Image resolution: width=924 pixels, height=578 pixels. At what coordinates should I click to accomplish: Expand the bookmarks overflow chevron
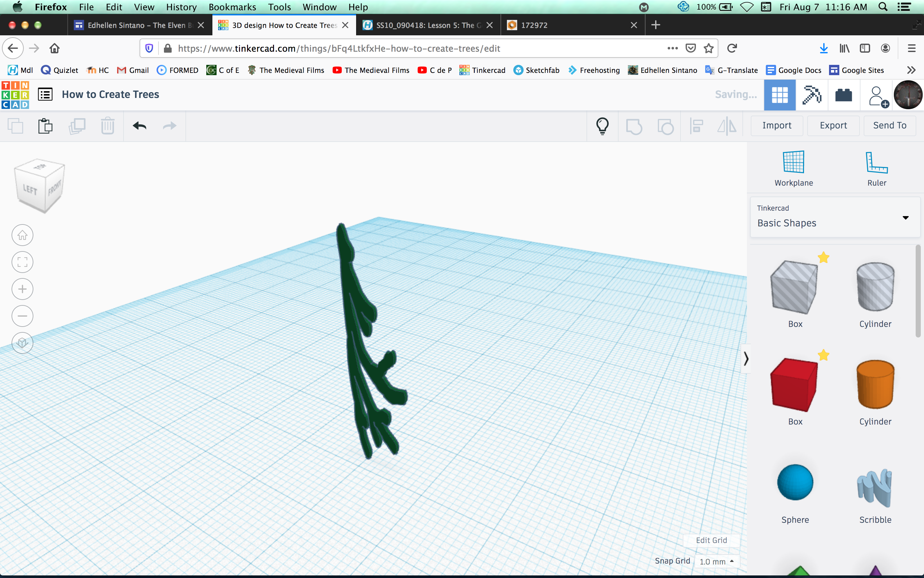click(911, 70)
